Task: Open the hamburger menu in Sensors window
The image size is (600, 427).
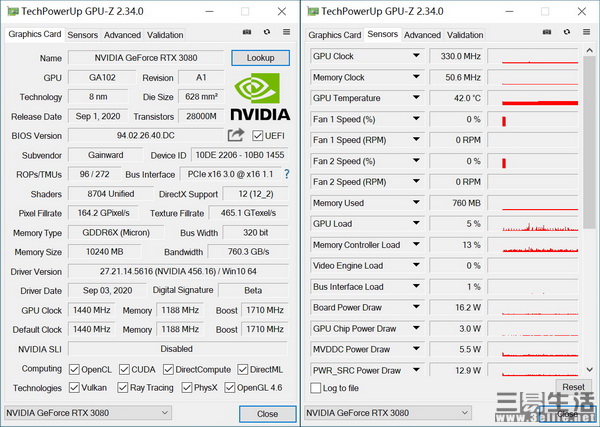Action: tap(586, 32)
